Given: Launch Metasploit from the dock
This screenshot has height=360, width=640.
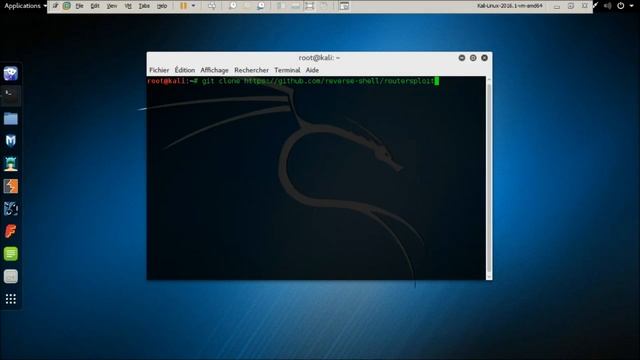Looking at the screenshot, I should pos(11,141).
